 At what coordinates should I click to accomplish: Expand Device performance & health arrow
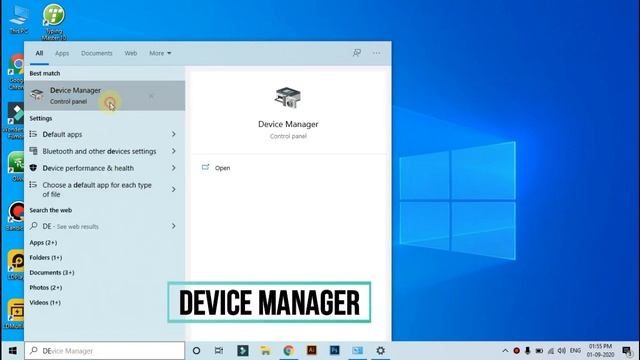173,168
